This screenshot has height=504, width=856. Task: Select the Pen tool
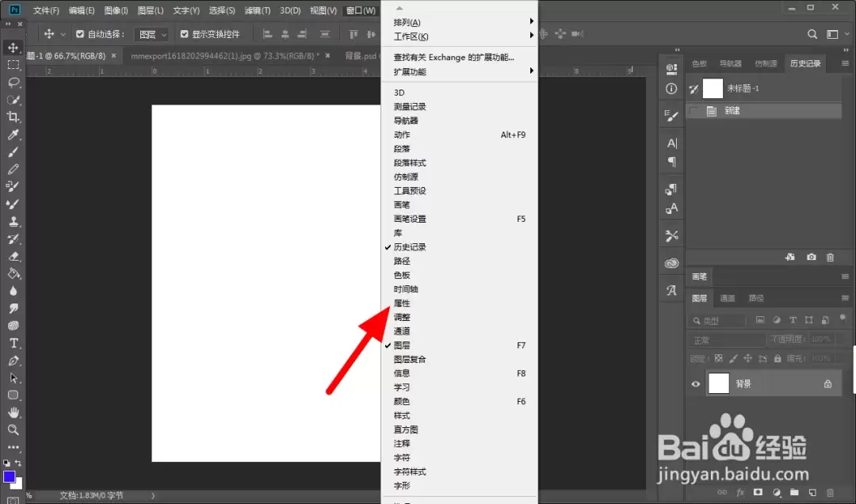(13, 361)
